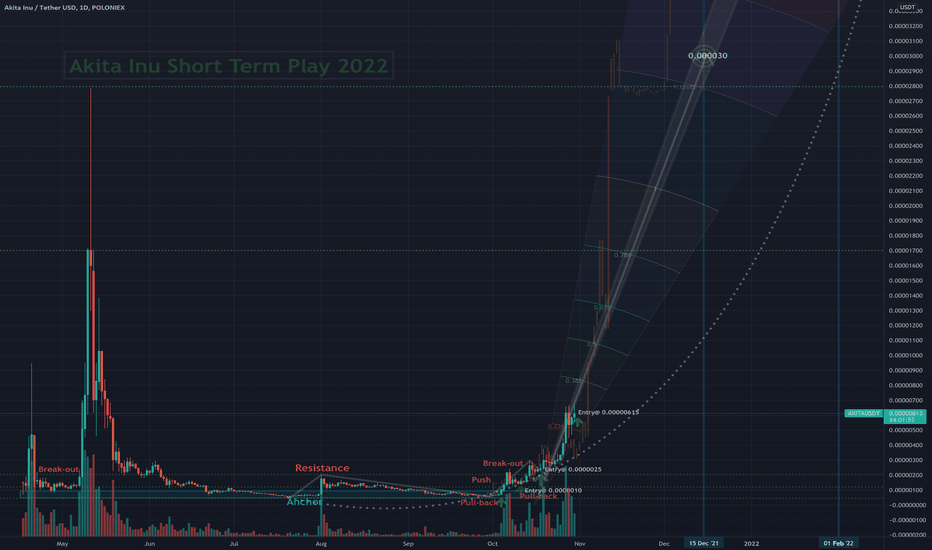Click the 0.00000100 price axis value
Viewport: 932px width, 550px height.
(x=905, y=491)
